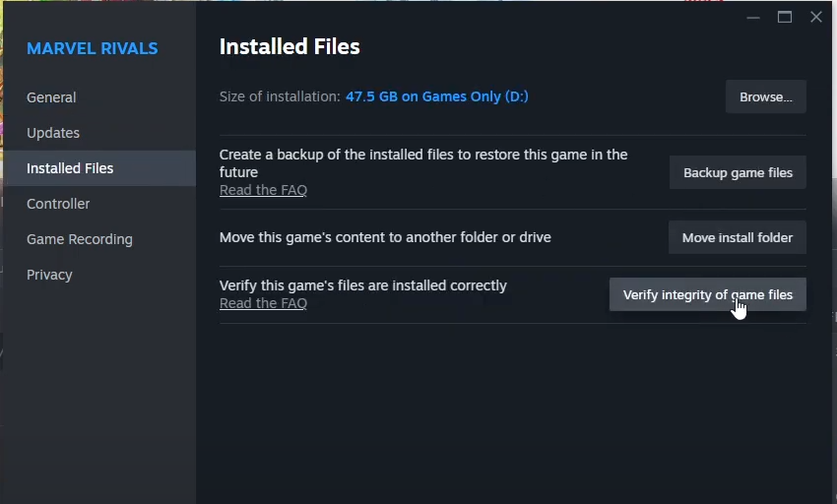Switch to the Updates tab
The image size is (837, 504).
[53, 133]
